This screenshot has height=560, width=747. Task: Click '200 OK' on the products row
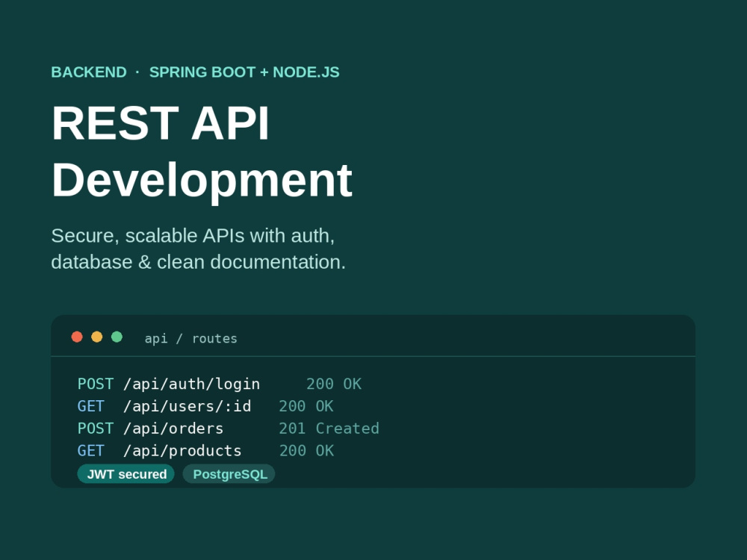tap(306, 451)
